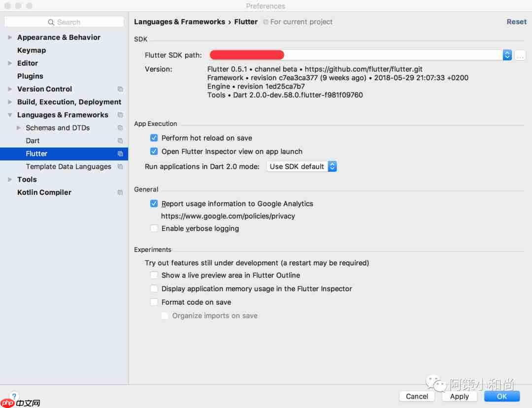This screenshot has height=408, width=532.
Task: Open the google.com/policies/privacy link
Action: (228, 216)
